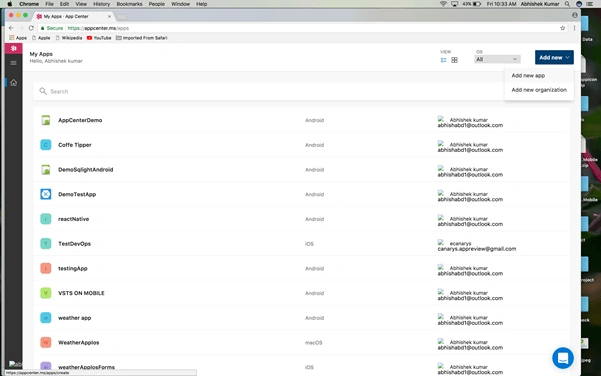Open the reactNative row name
This screenshot has width=601, height=376.
pos(74,219)
